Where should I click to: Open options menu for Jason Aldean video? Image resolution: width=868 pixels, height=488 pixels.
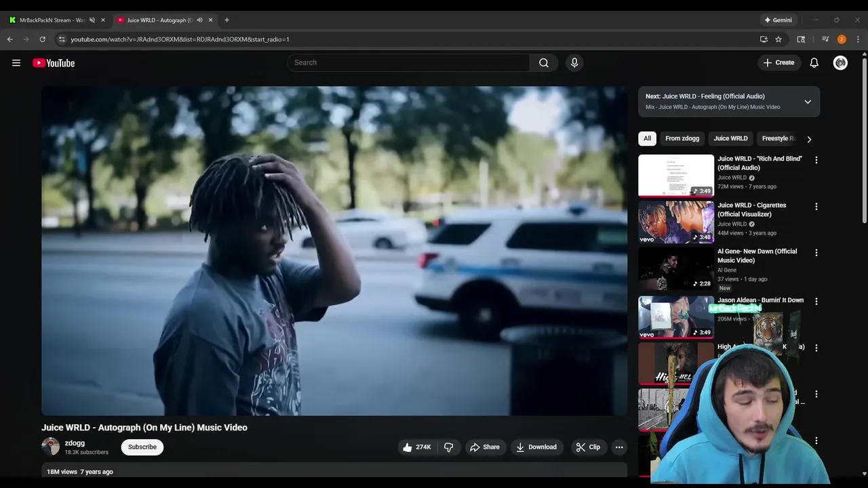click(x=816, y=301)
